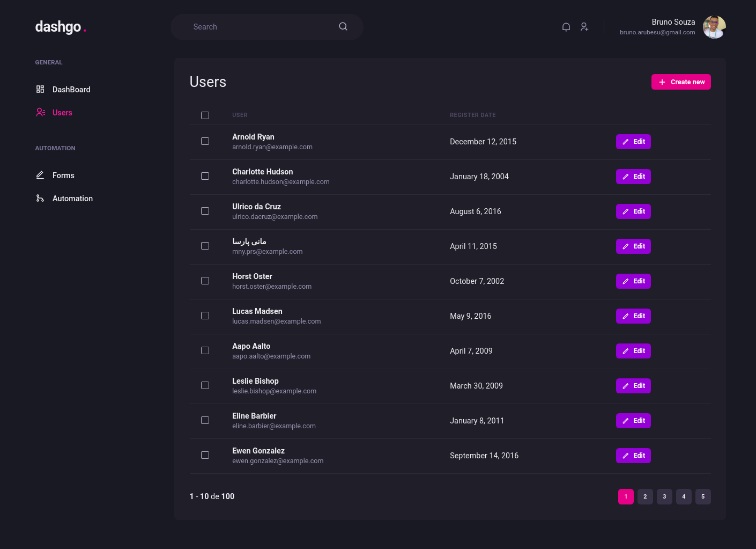Viewport: 756px width, 549px height.
Task: Click the plus icon on Create new
Action: pyautogui.click(x=662, y=82)
